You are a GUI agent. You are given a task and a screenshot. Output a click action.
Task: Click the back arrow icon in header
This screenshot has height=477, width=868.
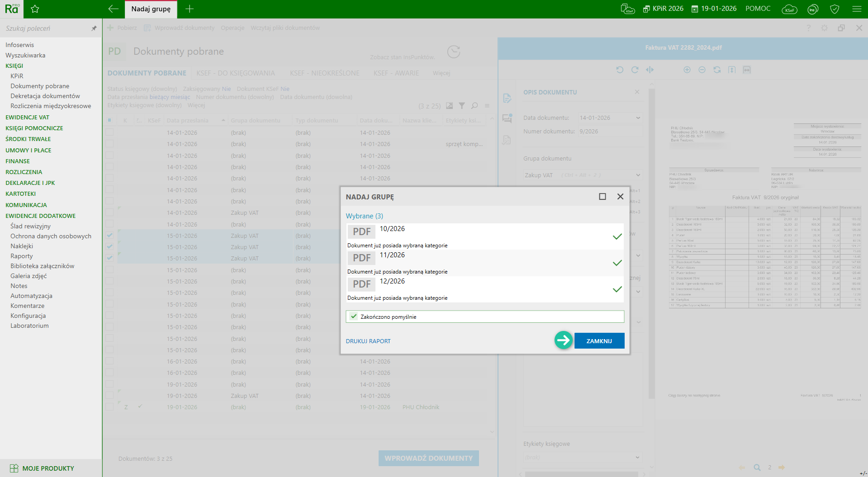(x=114, y=9)
